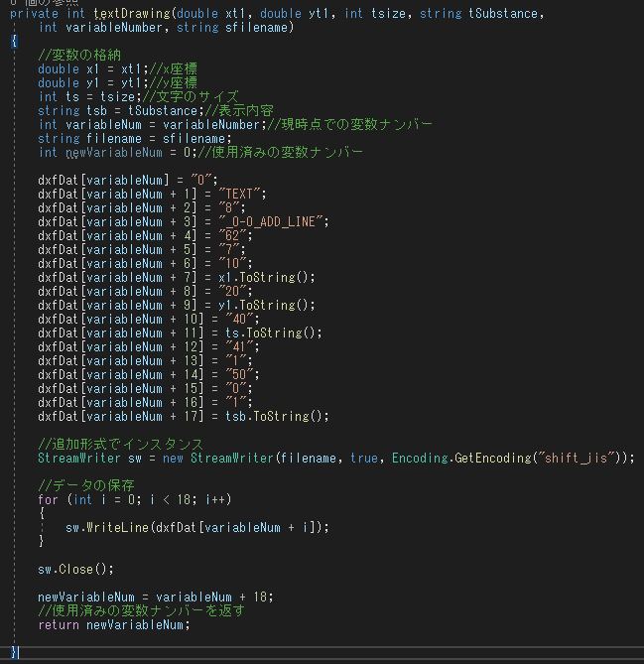Click the "0" string on the +15 line
Image resolution: width=644 pixels, height=664 pixels.
tap(236, 389)
